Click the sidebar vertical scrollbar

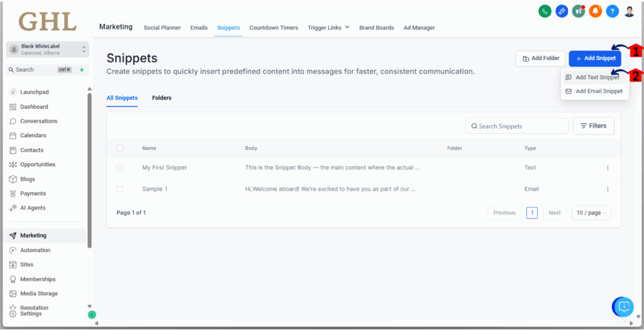coord(89,171)
